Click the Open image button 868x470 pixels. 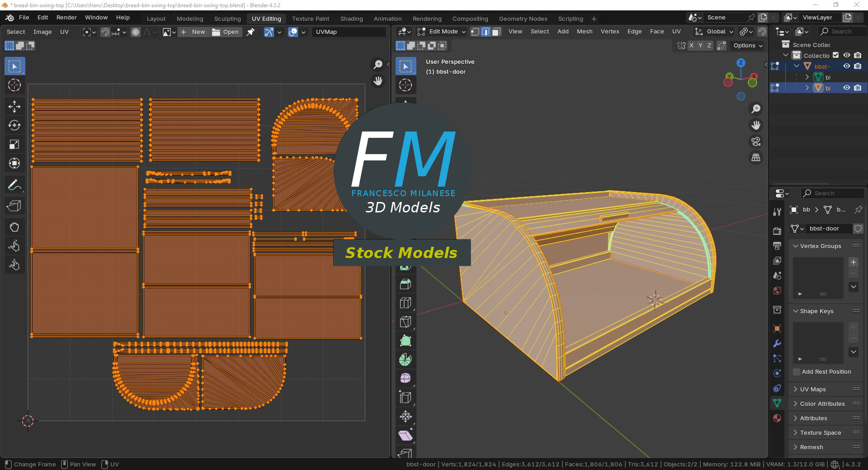coord(226,32)
